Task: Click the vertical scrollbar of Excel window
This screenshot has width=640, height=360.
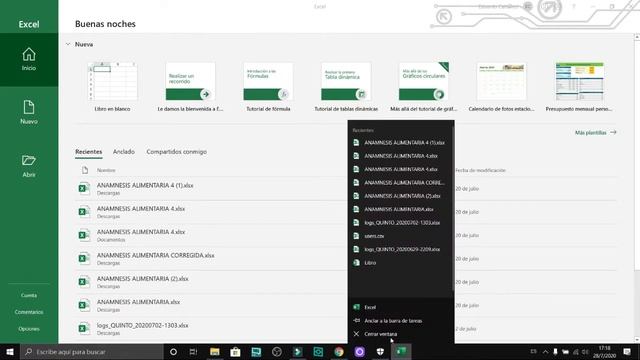Action: [637, 188]
